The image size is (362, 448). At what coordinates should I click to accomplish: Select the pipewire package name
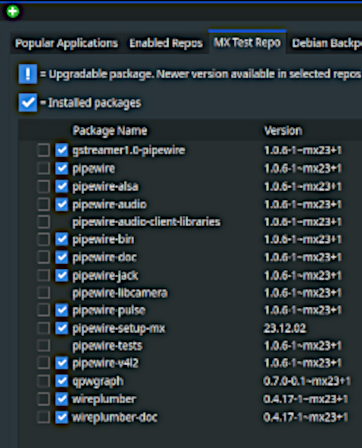(94, 169)
